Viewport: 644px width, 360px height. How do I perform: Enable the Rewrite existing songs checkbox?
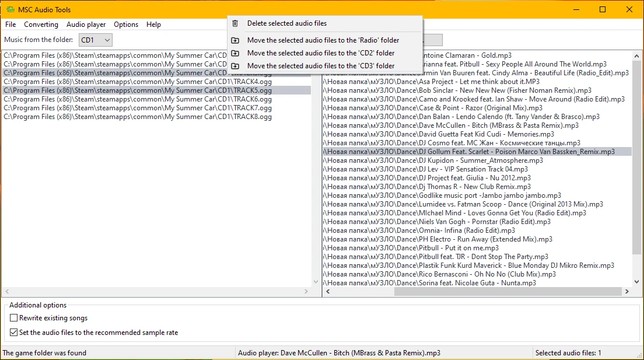pyautogui.click(x=13, y=317)
